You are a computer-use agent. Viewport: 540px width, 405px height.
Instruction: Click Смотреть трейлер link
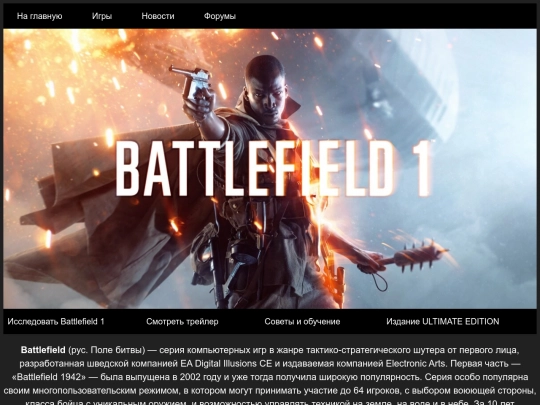coord(182,321)
